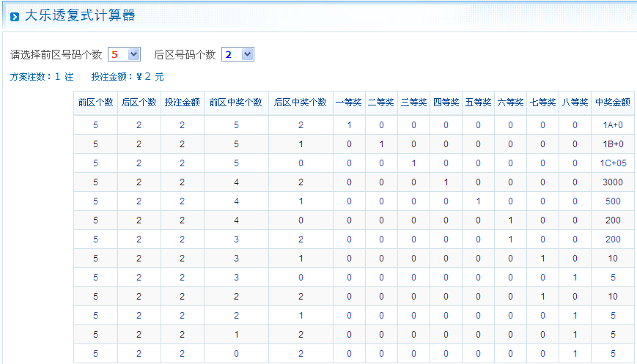Click the 后区中奖个数 value 0 in the 1C+05 row

coord(301,163)
